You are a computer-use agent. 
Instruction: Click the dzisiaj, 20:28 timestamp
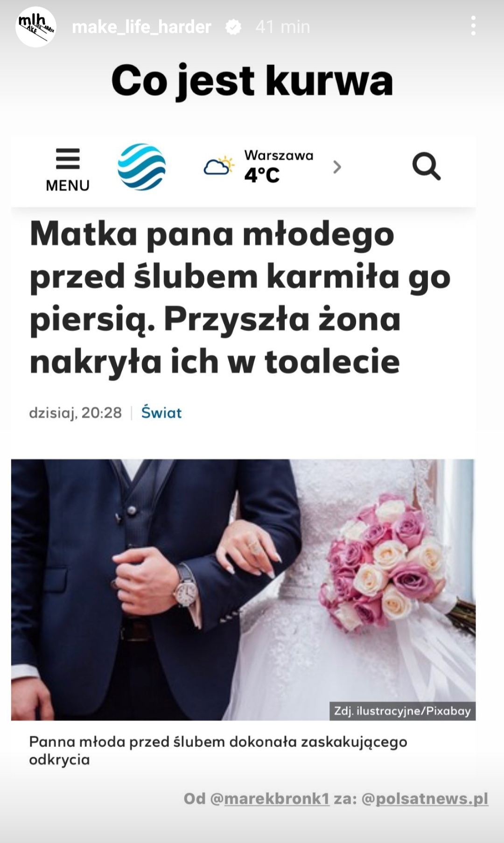(76, 413)
